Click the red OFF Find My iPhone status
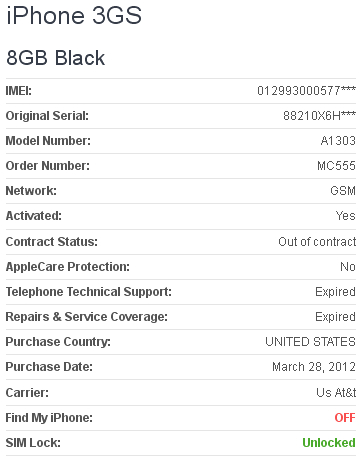The width and height of the screenshot is (361, 457). tap(345, 418)
